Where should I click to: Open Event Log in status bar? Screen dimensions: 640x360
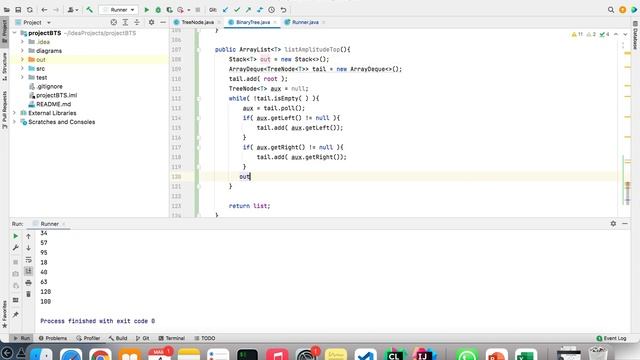click(611, 338)
